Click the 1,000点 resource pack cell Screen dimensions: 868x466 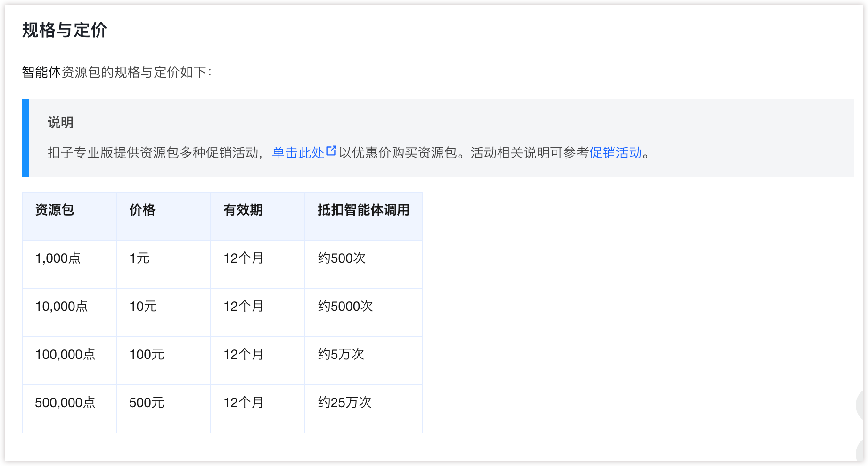coord(58,258)
